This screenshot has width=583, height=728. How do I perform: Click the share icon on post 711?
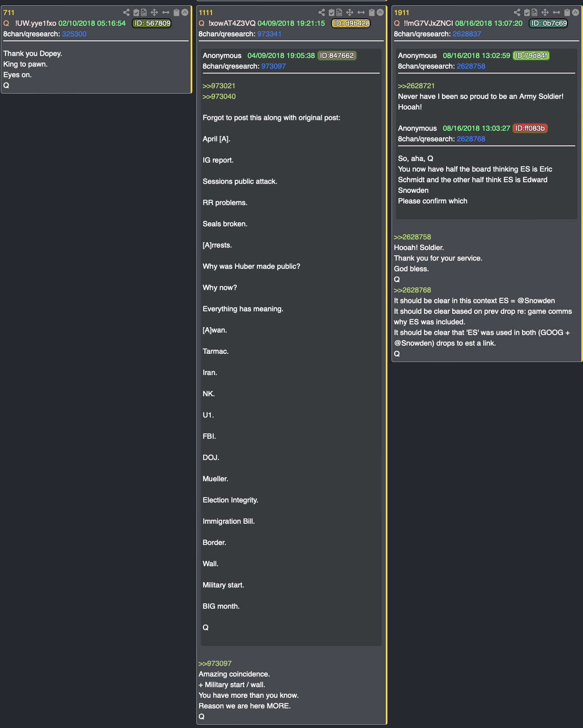point(126,13)
